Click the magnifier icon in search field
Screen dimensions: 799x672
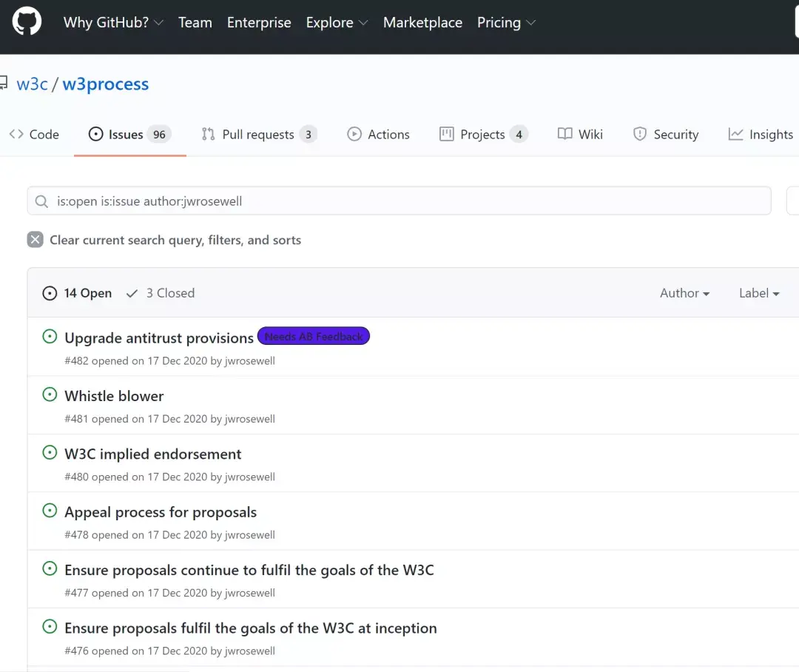(42, 201)
